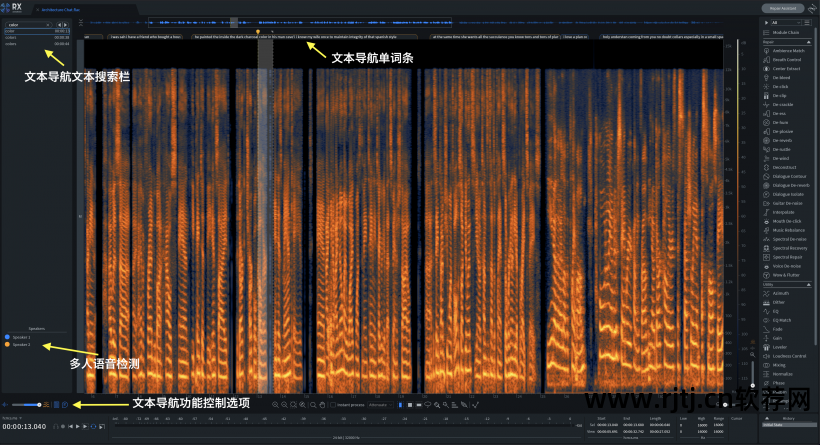820x445 pixels.
Task: Adjust the waveform/spectrogram opacity slider
Action: tap(28, 404)
